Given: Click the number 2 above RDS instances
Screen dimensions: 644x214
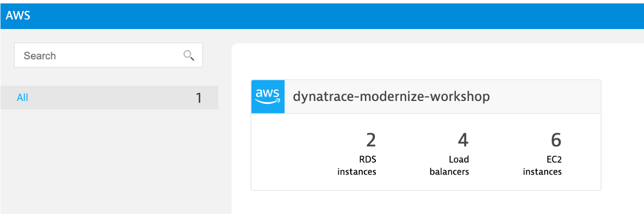Looking at the screenshot, I should pos(371,140).
